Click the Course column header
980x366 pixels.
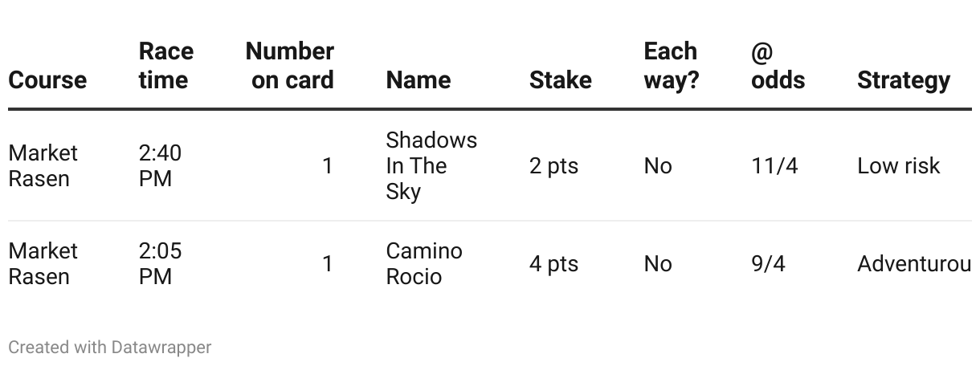(47, 80)
